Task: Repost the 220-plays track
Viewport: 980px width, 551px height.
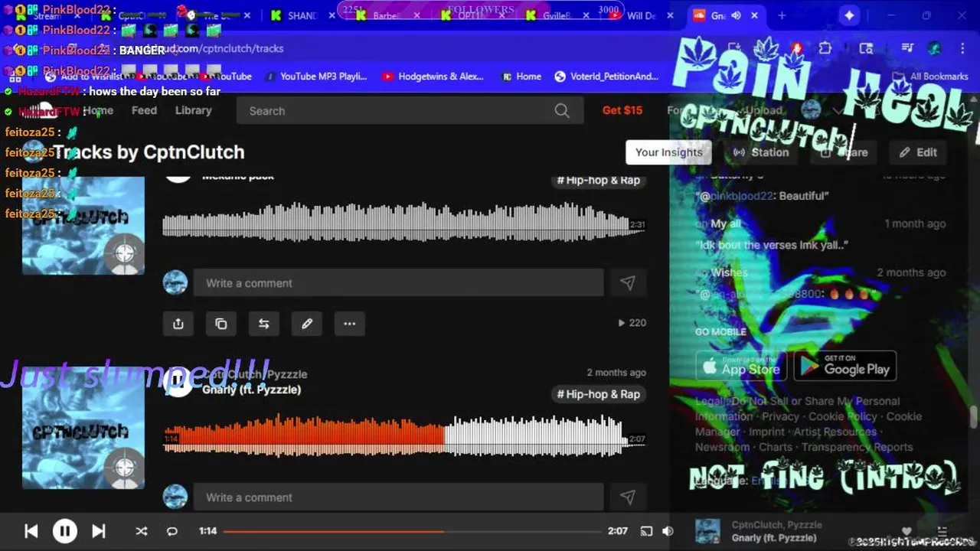Action: pyautogui.click(x=264, y=324)
